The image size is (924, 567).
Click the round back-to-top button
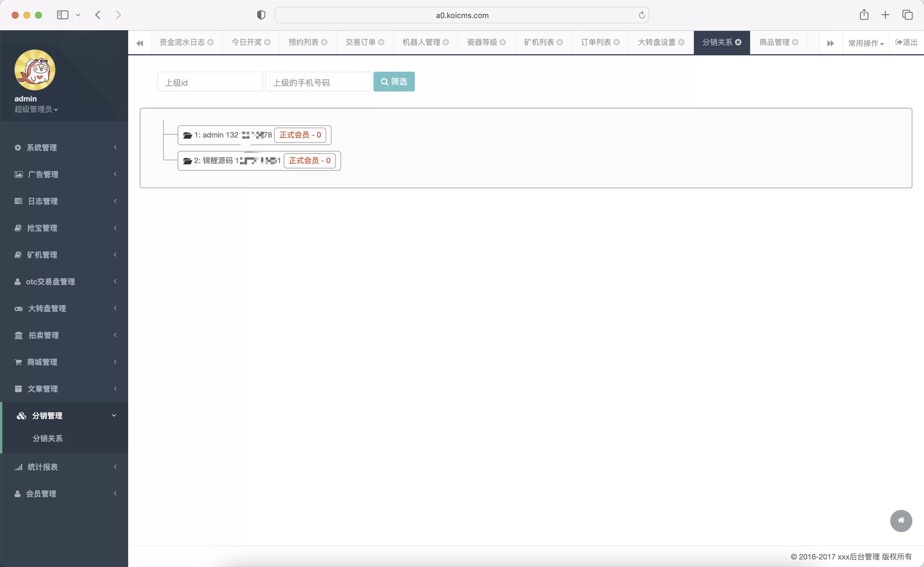tap(901, 521)
